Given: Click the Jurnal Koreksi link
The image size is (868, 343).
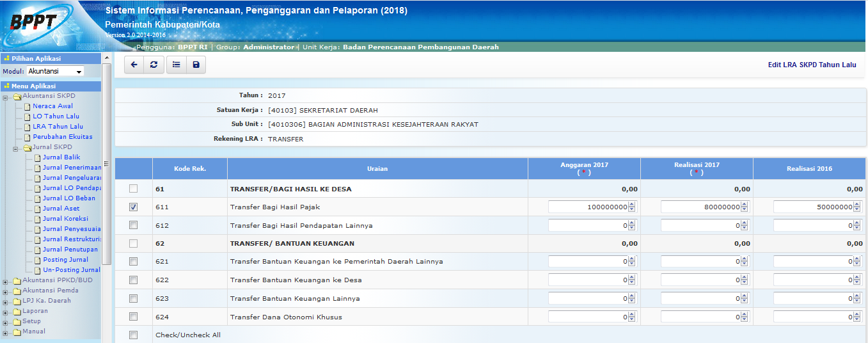Looking at the screenshot, I should click(x=65, y=219).
